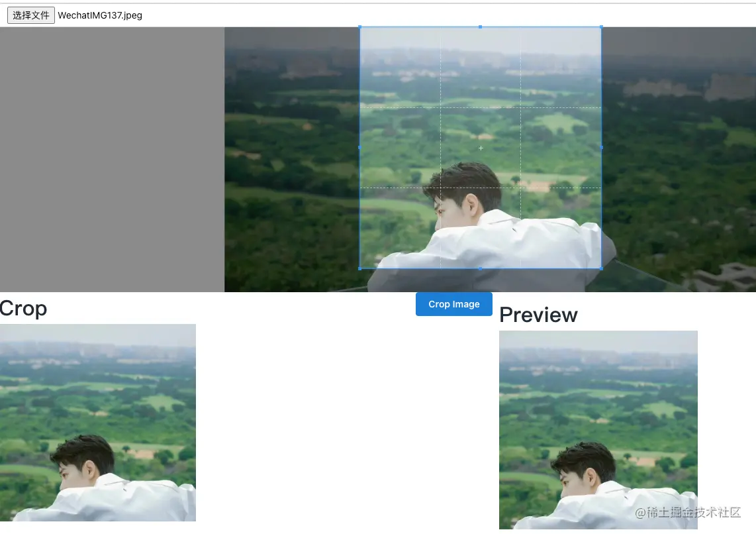Click the crosshair at the crop box center
This screenshot has width=756, height=534.
pyautogui.click(x=481, y=148)
